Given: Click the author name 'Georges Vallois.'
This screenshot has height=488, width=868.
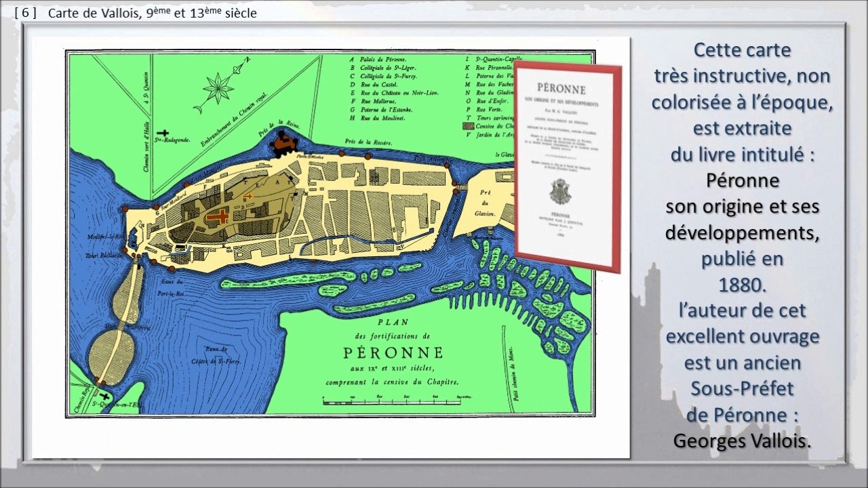Looking at the screenshot, I should [x=742, y=441].
